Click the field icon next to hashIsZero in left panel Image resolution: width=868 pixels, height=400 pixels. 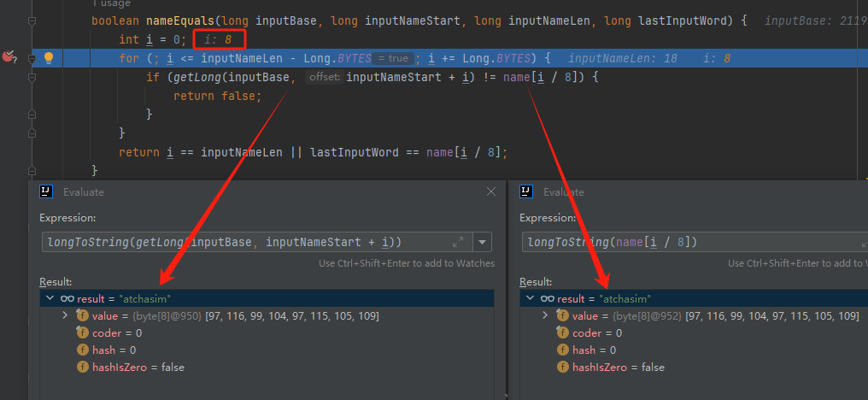83,367
